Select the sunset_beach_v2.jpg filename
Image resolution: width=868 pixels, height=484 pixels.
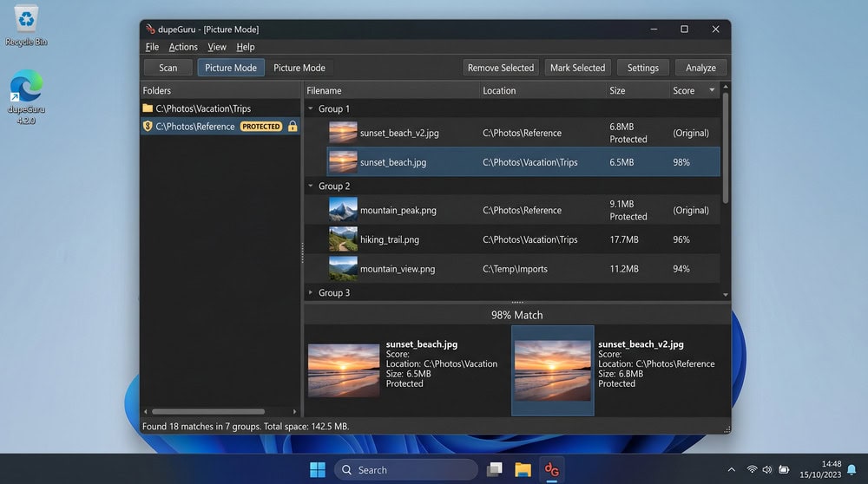point(399,133)
